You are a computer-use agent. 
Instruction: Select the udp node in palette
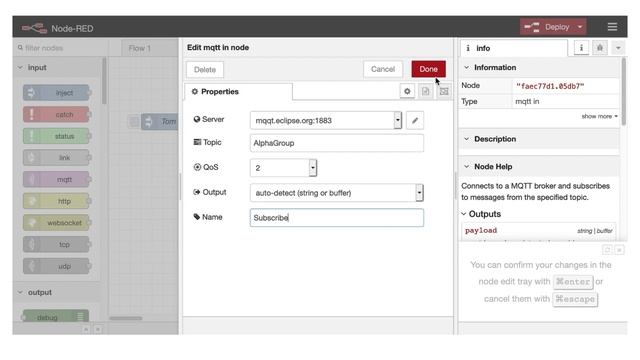click(x=56, y=266)
